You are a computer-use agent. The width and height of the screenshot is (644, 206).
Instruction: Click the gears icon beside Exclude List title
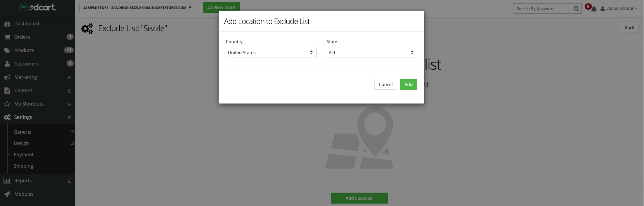pos(87,28)
